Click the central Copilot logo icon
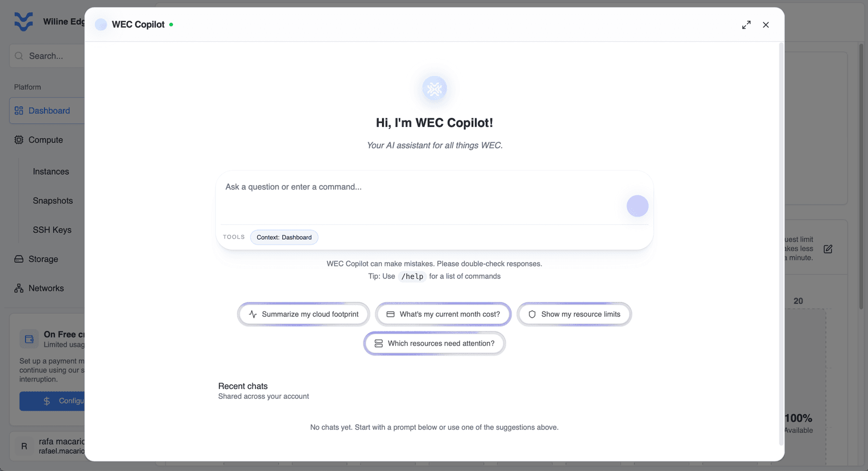The width and height of the screenshot is (868, 471). [x=435, y=89]
